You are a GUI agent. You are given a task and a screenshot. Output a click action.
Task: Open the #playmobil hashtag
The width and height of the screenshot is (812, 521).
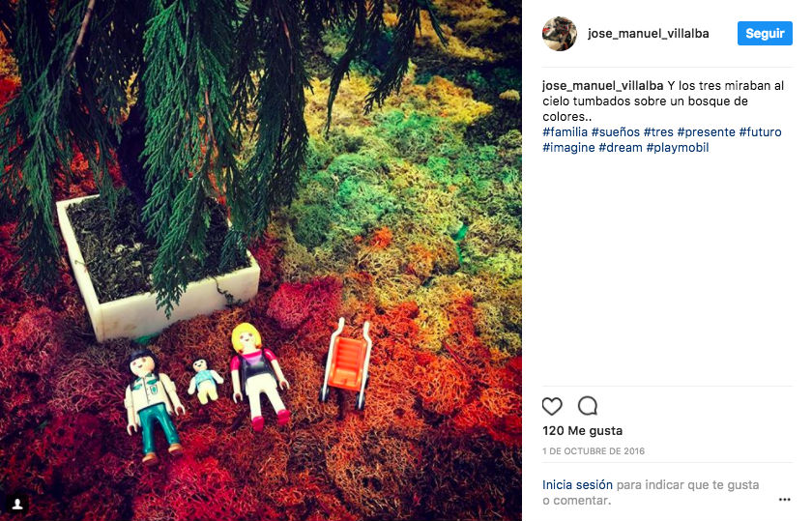tap(678, 148)
